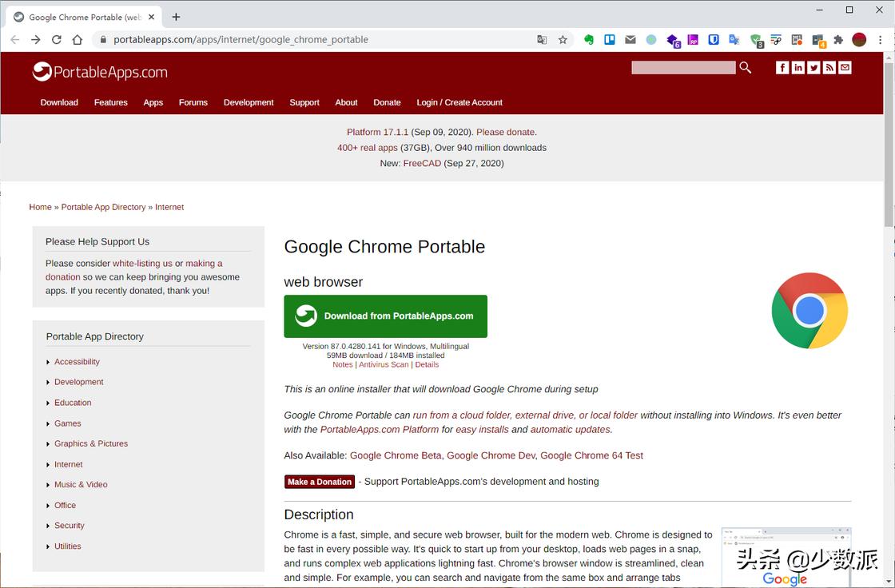The image size is (895, 588).
Task: Expand the Development directory category
Action: (79, 382)
